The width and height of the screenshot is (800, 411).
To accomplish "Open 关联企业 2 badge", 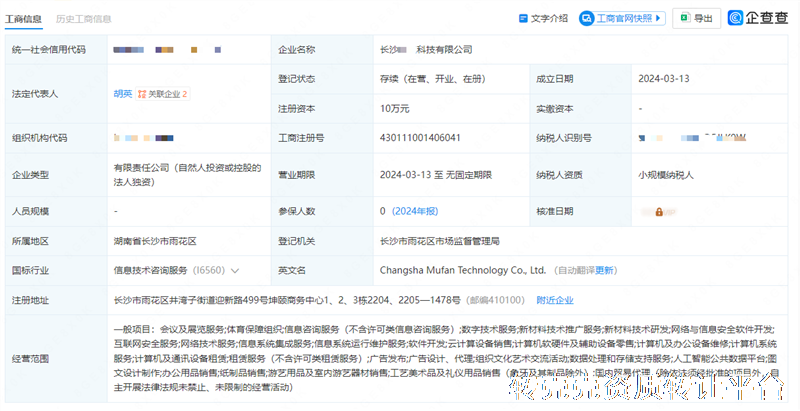I will 163,94.
